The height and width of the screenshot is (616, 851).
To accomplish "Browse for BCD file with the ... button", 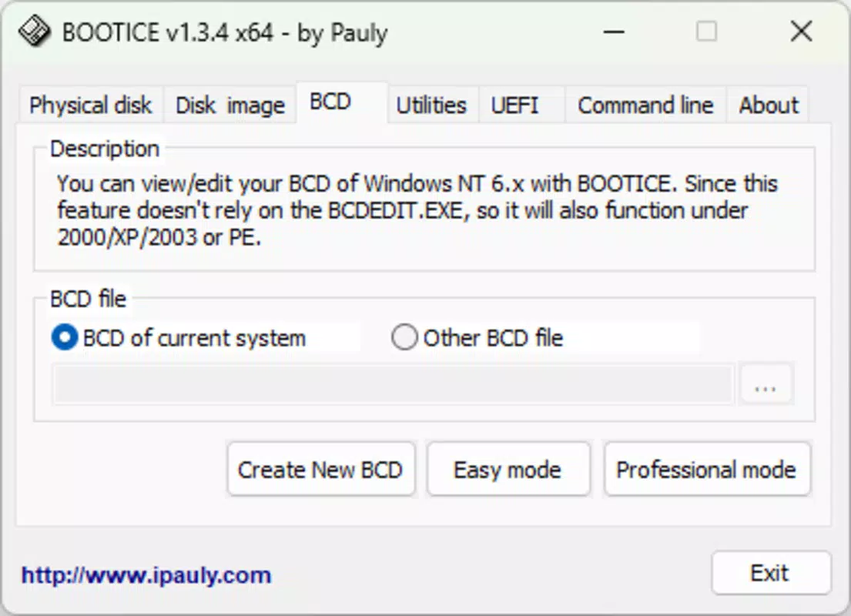I will pyautogui.click(x=766, y=384).
